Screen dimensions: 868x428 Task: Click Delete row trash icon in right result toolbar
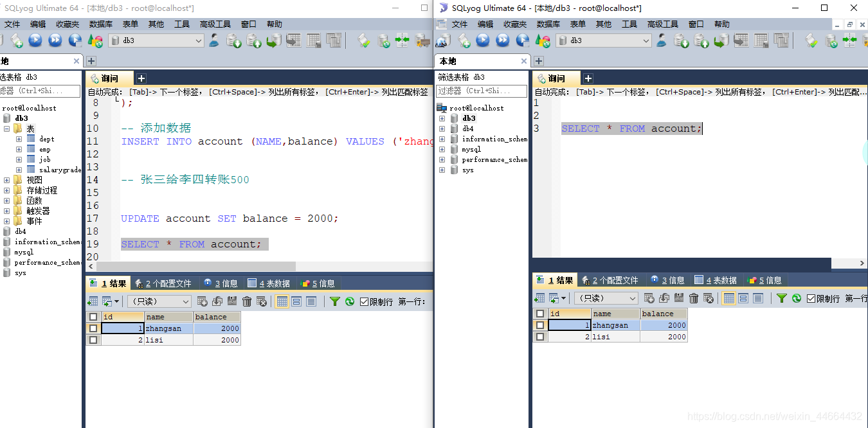pyautogui.click(x=694, y=298)
